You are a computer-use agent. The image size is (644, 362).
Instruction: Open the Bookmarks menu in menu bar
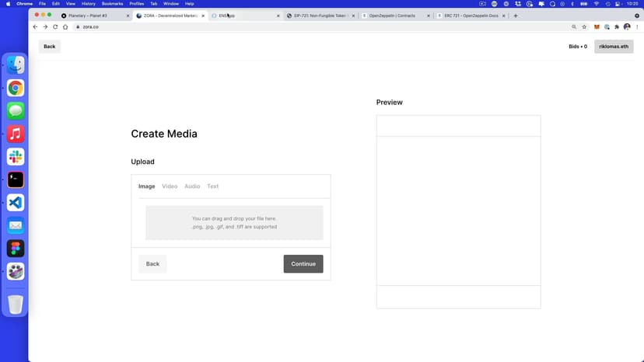[112, 4]
